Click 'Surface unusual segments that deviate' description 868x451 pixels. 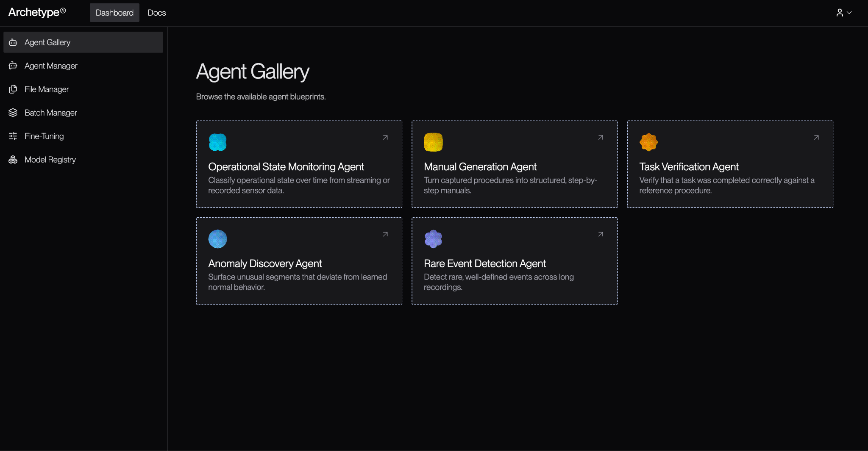click(x=298, y=282)
